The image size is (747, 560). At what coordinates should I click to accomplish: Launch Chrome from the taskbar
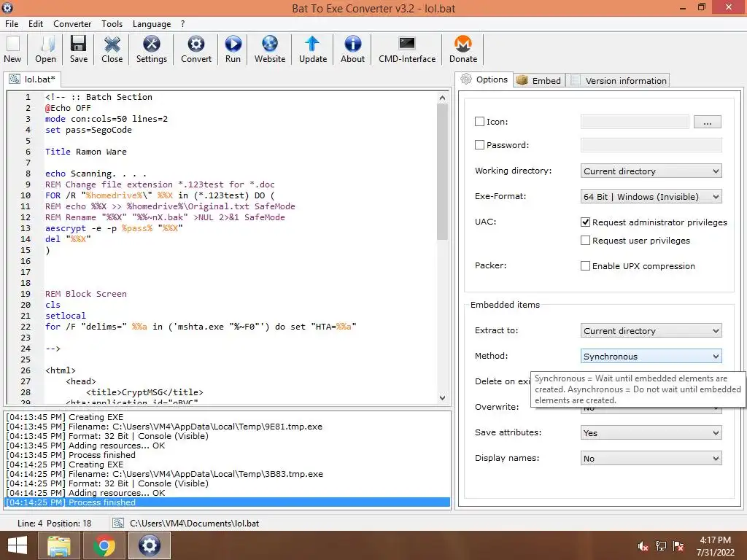tap(104, 545)
